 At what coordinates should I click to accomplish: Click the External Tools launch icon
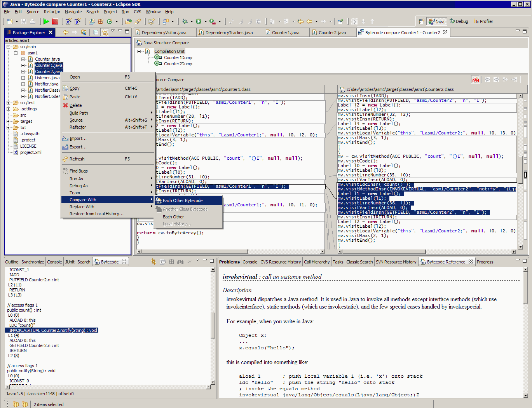[212, 21]
